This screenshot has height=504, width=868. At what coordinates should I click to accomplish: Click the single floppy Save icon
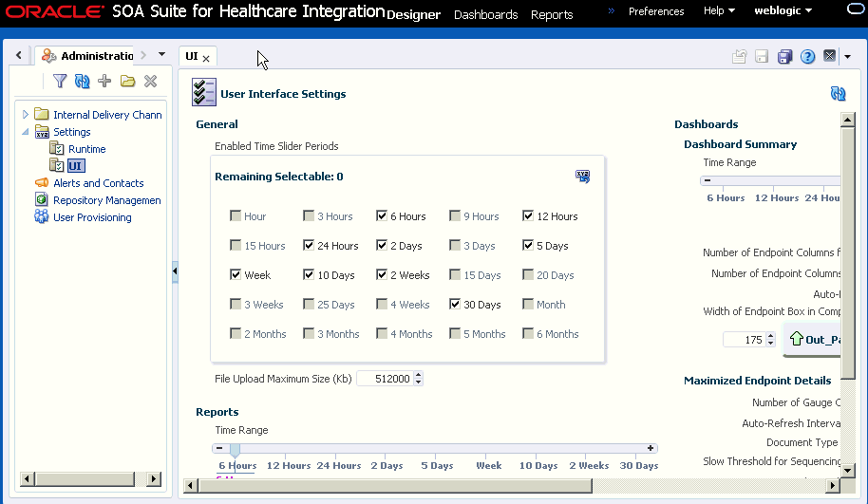[762, 56]
